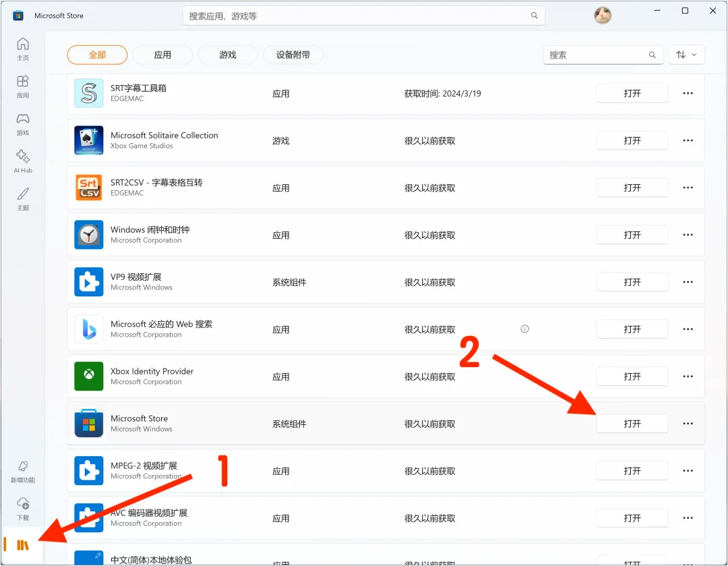Open Themes (主题) in the sidebar
Image resolution: width=728 pixels, height=566 pixels.
coord(23,199)
